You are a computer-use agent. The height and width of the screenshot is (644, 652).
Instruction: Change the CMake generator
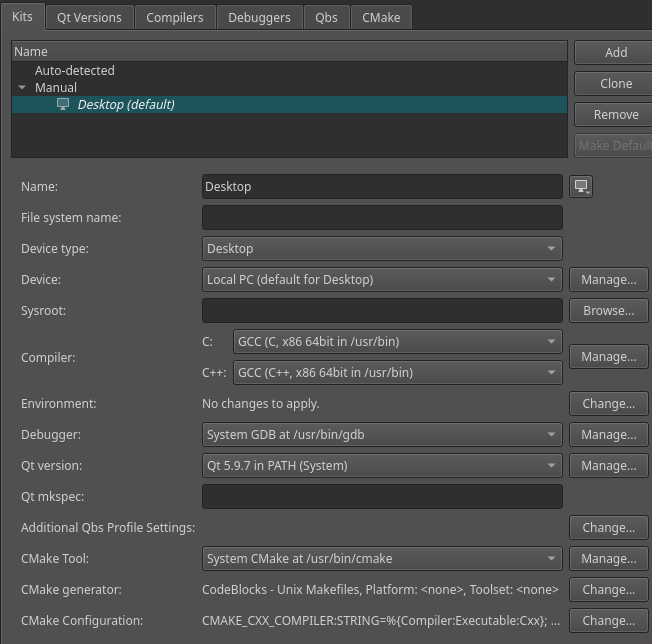608,589
